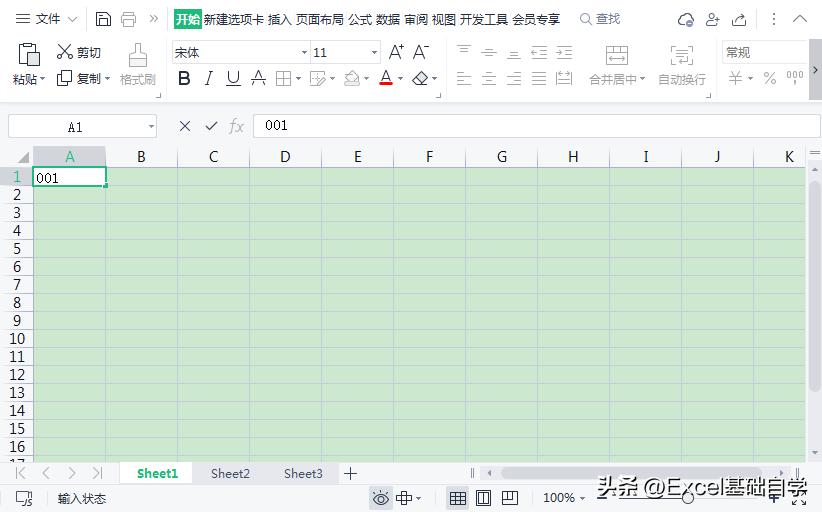Toggle align left
Viewport: 822px width, 512px height.
pos(464,79)
